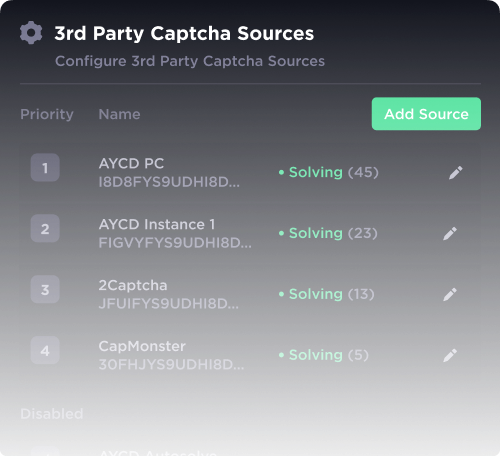The width and height of the screenshot is (500, 456).
Task: Open the AYCD PC source row
Action: point(250,173)
